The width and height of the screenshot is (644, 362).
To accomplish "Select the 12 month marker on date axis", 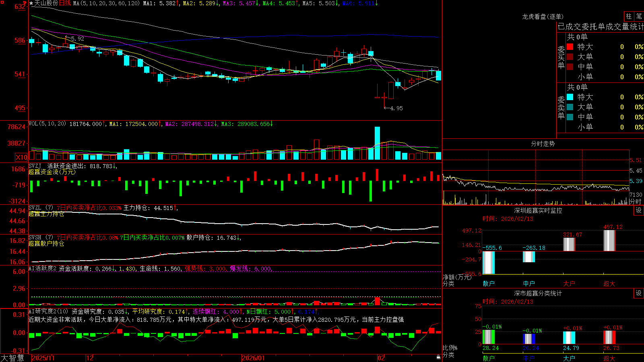I will click(x=90, y=358).
